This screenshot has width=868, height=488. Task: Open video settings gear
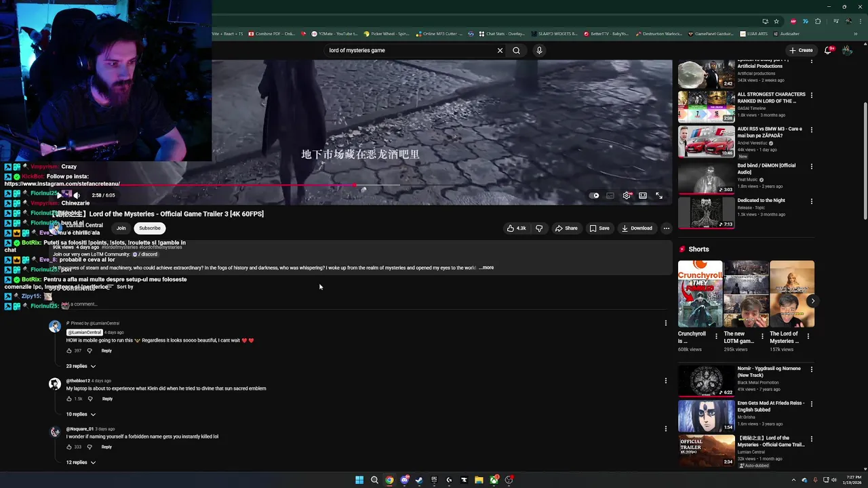[x=627, y=195]
